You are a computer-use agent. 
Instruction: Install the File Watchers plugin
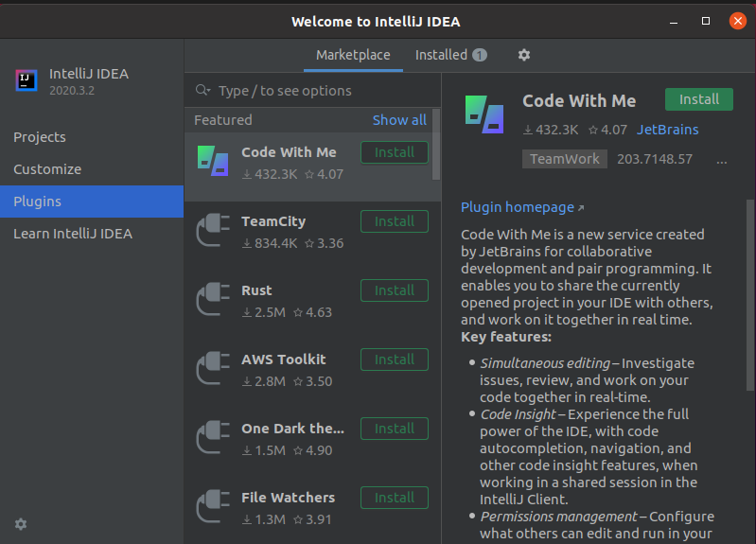(395, 498)
